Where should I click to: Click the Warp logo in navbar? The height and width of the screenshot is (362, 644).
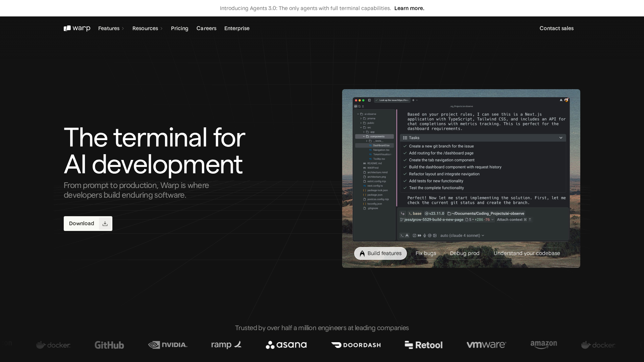pyautogui.click(x=77, y=28)
